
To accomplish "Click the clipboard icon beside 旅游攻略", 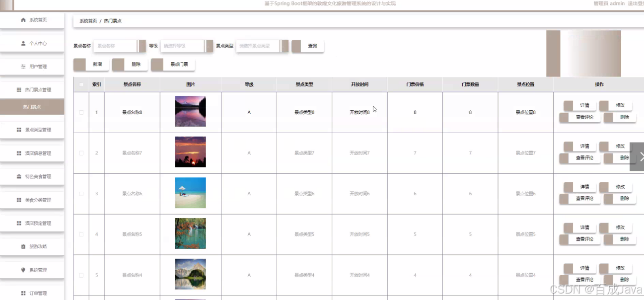I will point(23,246).
